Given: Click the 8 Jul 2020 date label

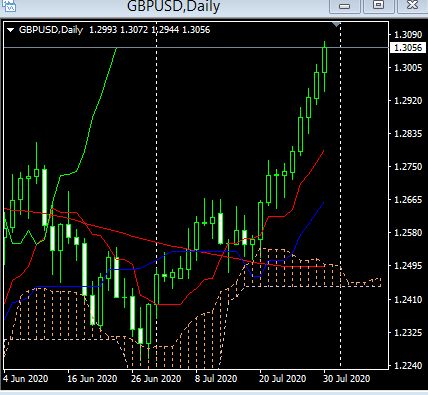Looking at the screenshot, I should coord(216,379).
